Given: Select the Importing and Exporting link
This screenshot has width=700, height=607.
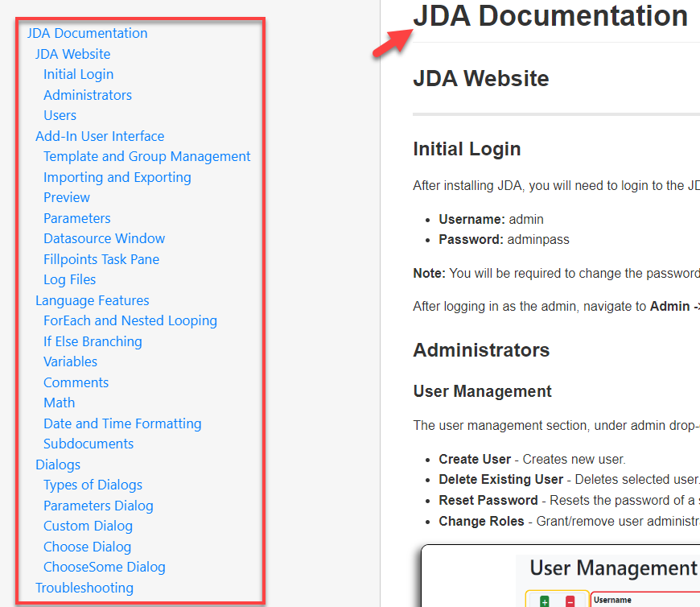Looking at the screenshot, I should click(117, 177).
